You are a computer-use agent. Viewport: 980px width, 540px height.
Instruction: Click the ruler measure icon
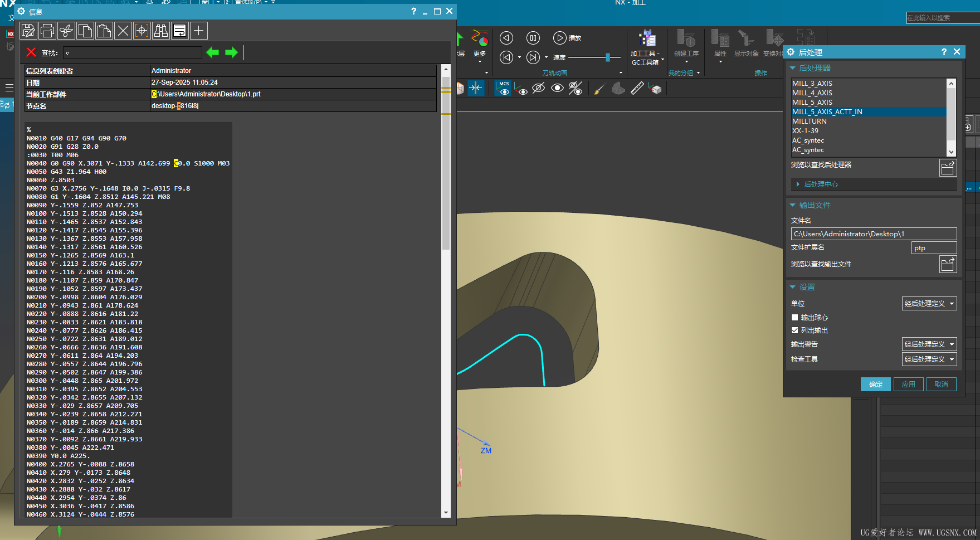tap(637, 88)
